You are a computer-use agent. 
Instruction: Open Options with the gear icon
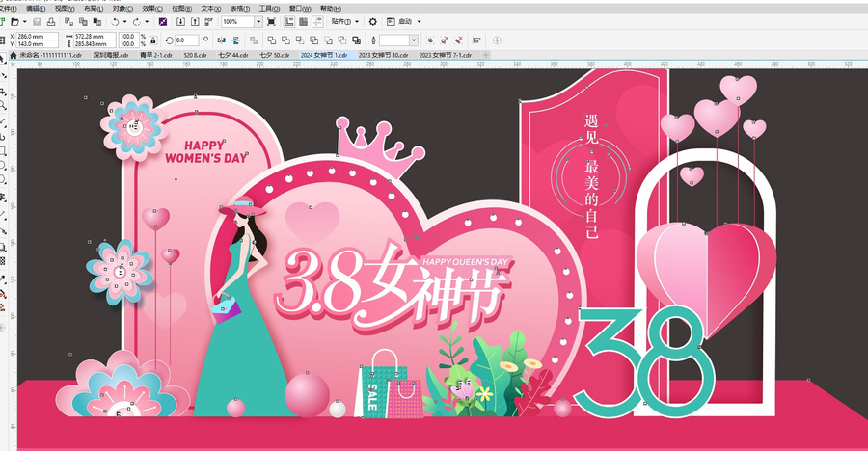point(373,21)
